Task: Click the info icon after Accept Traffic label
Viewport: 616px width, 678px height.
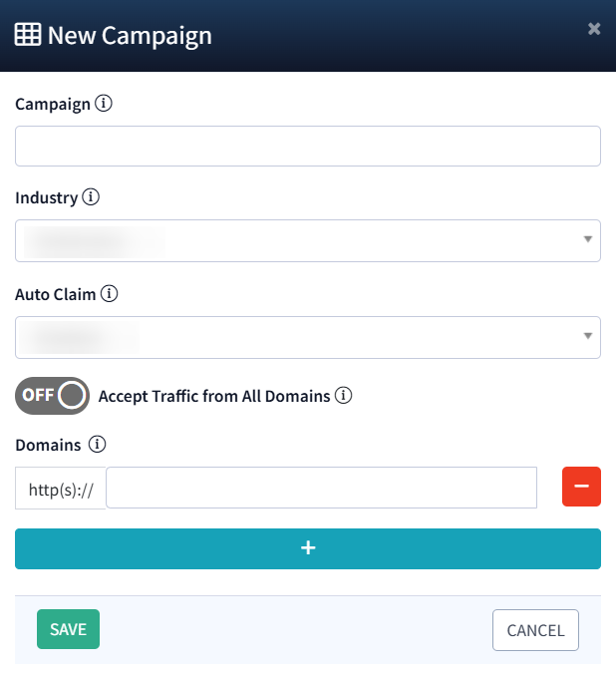Action: coord(344,396)
